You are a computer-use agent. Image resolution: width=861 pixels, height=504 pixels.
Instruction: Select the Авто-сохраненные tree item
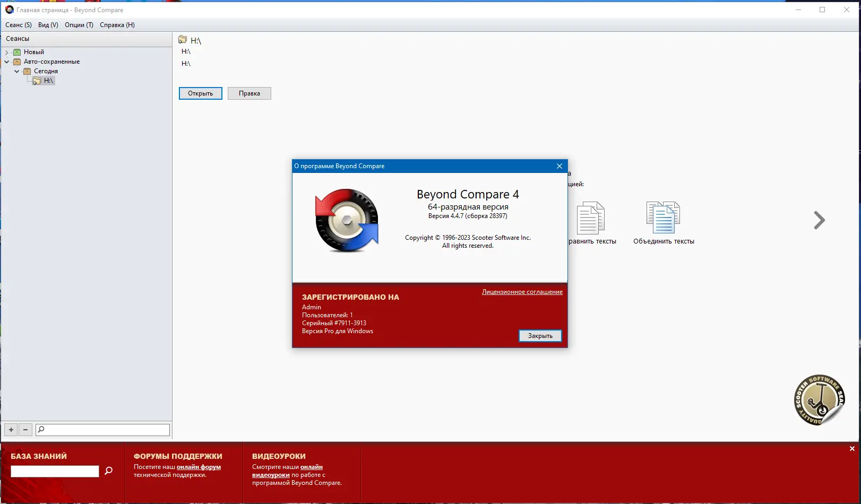click(x=51, y=62)
